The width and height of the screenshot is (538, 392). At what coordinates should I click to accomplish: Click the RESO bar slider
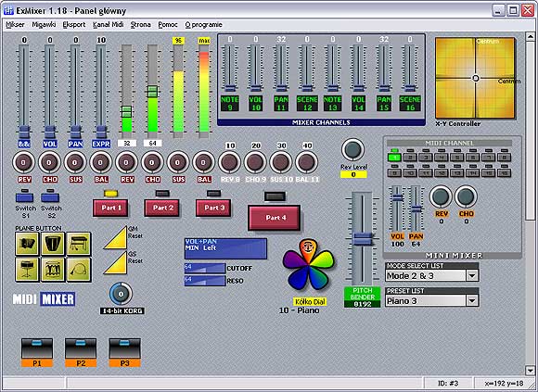coord(205,281)
